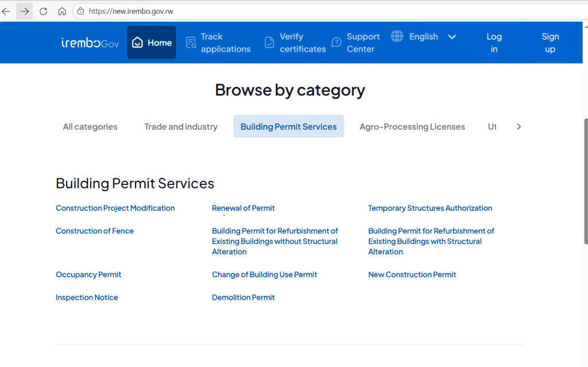Click the browser forward arrow icon

tap(25, 11)
